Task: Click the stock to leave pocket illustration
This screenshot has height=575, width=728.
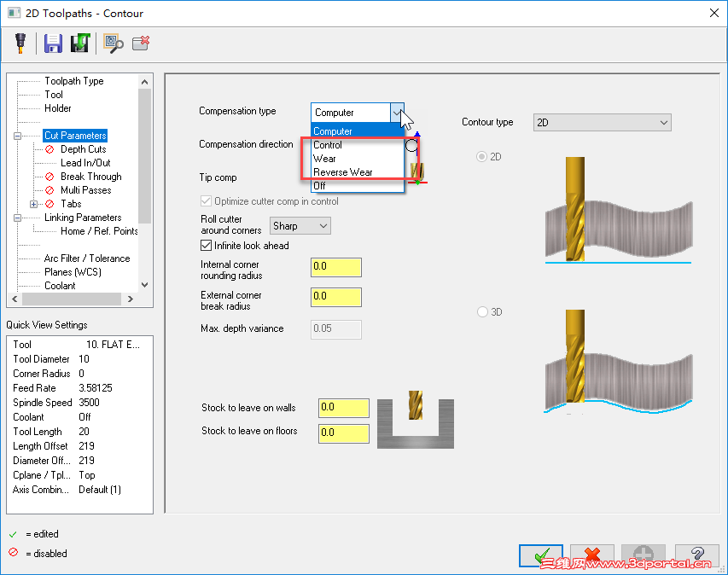Action: (x=416, y=420)
